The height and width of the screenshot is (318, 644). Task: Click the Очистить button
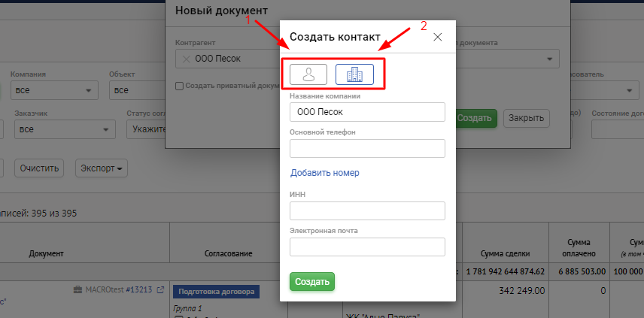click(42, 168)
